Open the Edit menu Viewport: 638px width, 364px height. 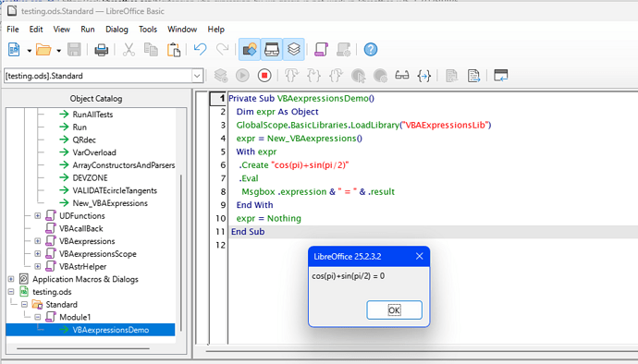click(36, 30)
